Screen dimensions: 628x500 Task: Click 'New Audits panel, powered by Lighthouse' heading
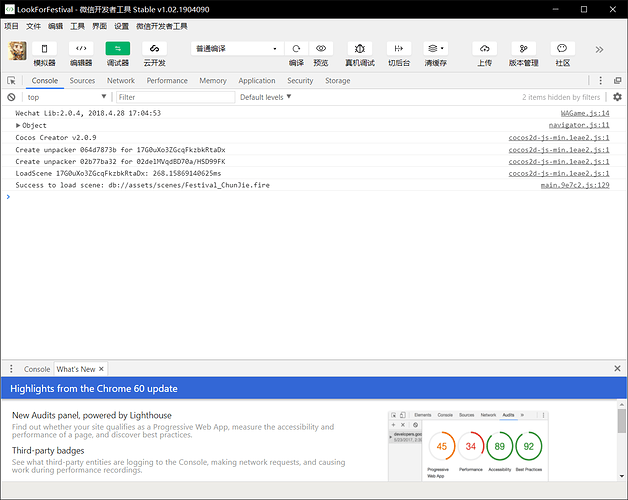click(x=92, y=415)
